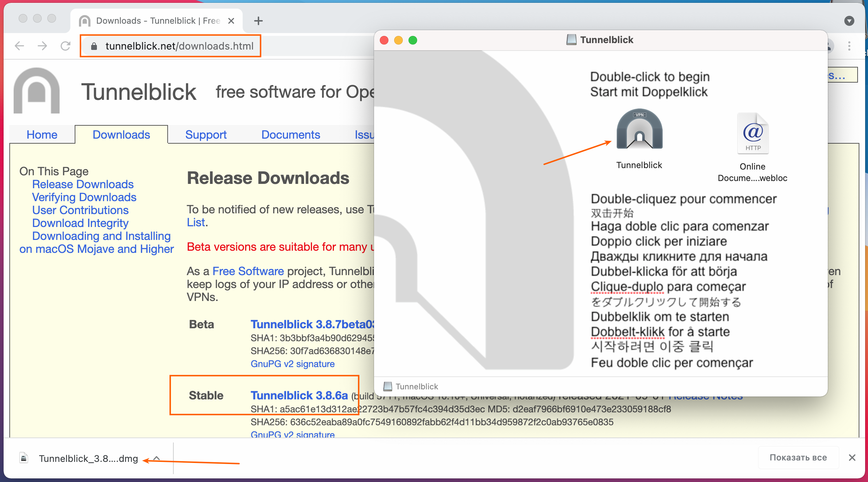The width and height of the screenshot is (868, 482).
Task: Expand options for downloaded dmg file
Action: (x=157, y=458)
